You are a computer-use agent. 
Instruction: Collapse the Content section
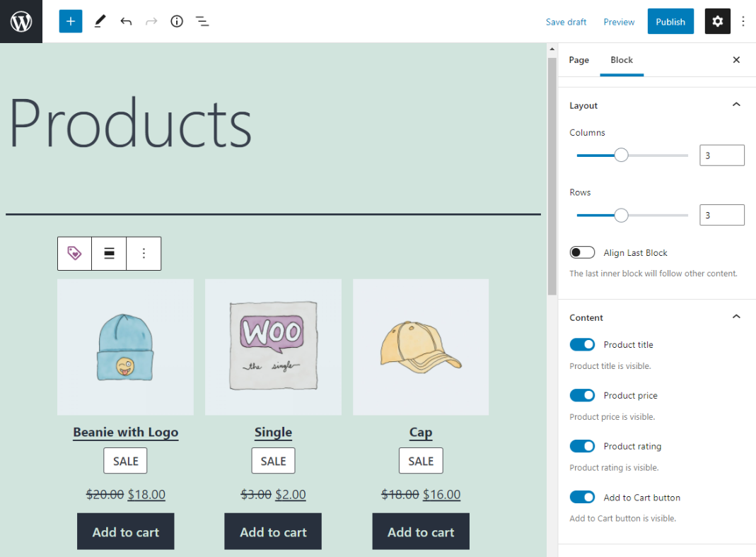tap(736, 316)
